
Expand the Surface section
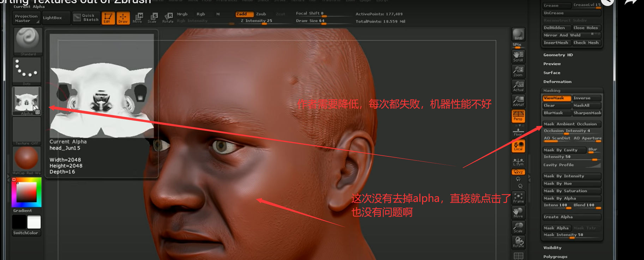(552, 73)
